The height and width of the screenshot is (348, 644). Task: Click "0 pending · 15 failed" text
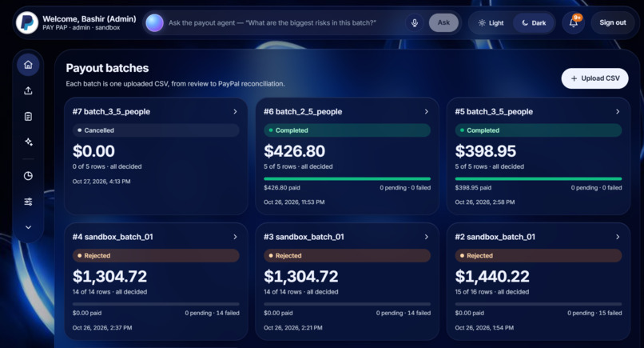(x=594, y=313)
